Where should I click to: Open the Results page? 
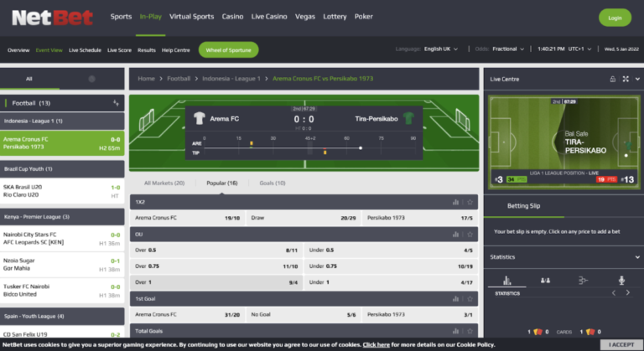pos(147,50)
